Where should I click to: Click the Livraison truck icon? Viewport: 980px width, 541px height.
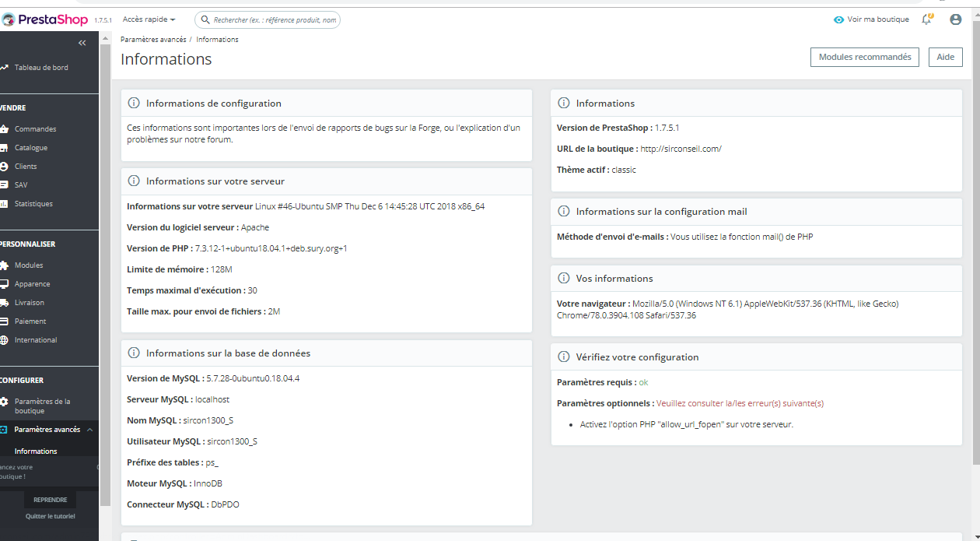[x=4, y=303]
